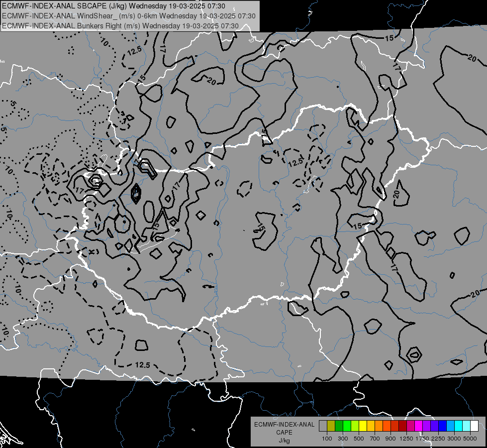Image resolution: width=487 pixels, height=448 pixels.
Task: Click the 5000 tick label on colorbar
Action: (470, 439)
